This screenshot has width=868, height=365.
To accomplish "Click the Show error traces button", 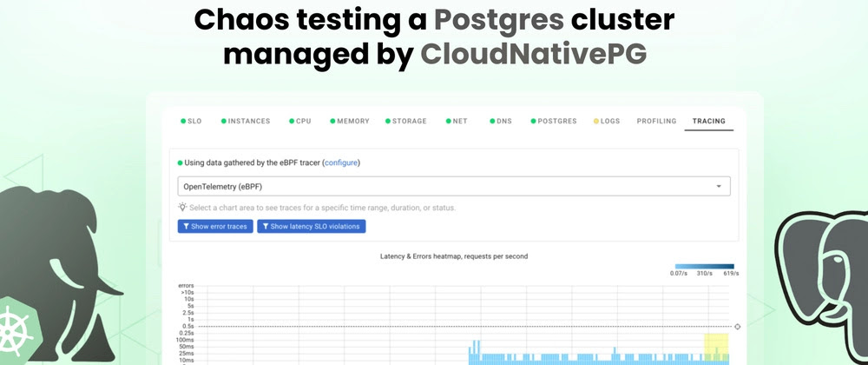I will [x=214, y=226].
